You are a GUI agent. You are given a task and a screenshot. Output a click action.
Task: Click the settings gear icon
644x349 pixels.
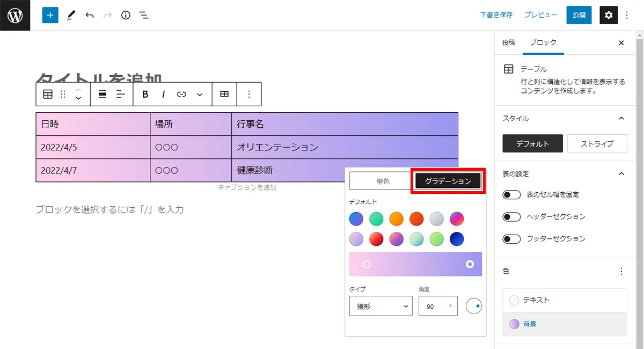(x=608, y=15)
